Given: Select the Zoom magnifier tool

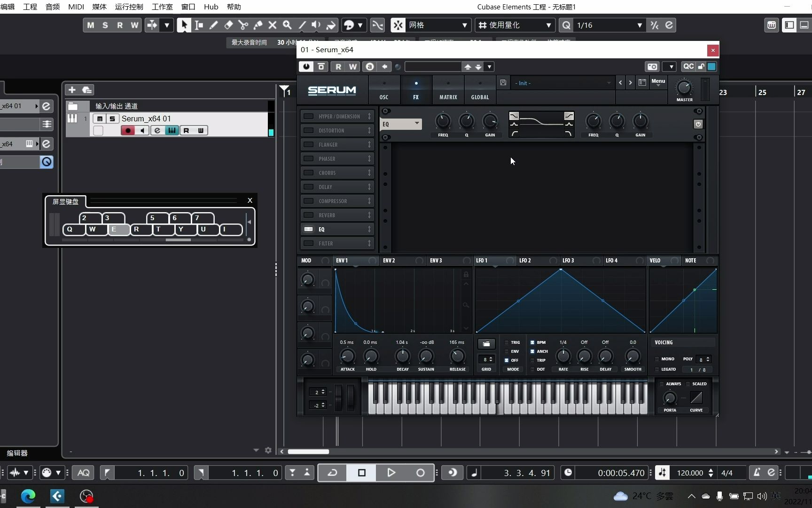Looking at the screenshot, I should (x=287, y=25).
